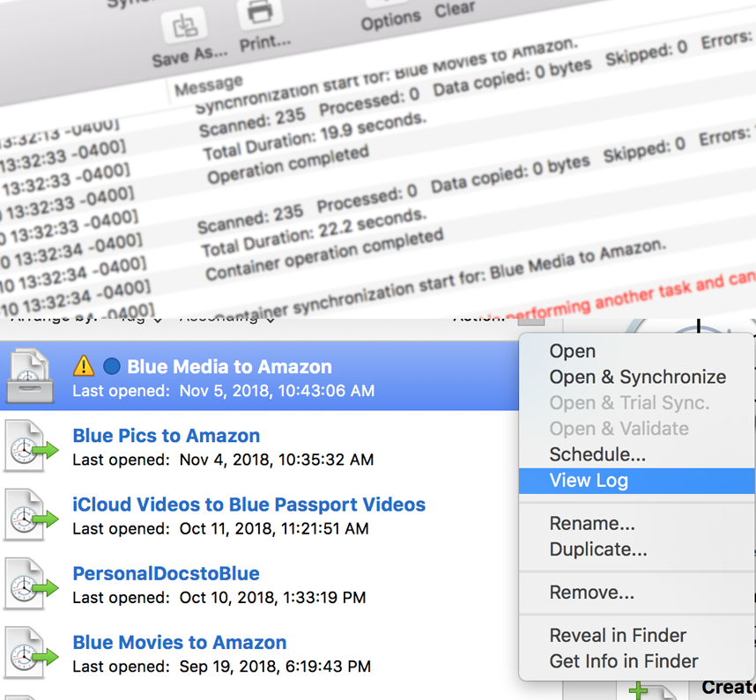This screenshot has width=756, height=700.
Task: Choose Reveal in Finder from the context menu
Action: 636,635
